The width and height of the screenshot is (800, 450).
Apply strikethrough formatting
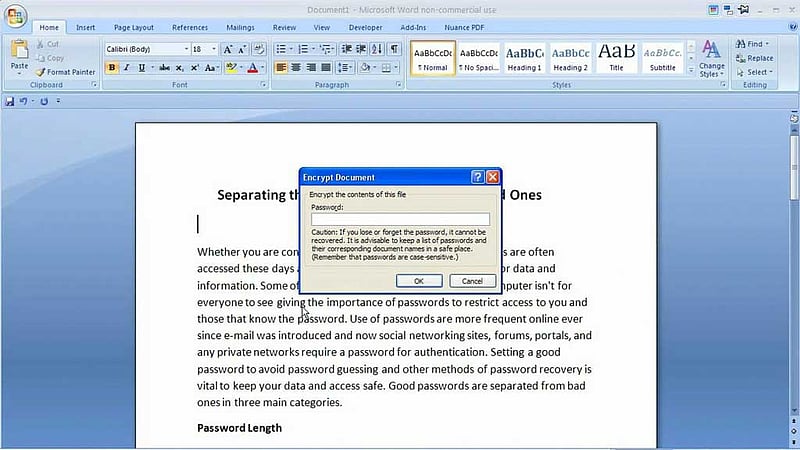[x=164, y=67]
